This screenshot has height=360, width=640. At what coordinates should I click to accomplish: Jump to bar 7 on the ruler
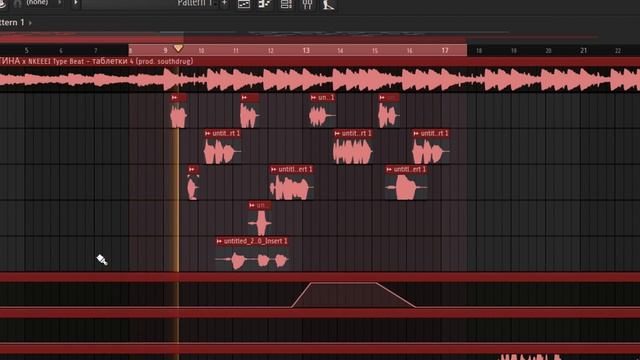pyautogui.click(x=96, y=51)
